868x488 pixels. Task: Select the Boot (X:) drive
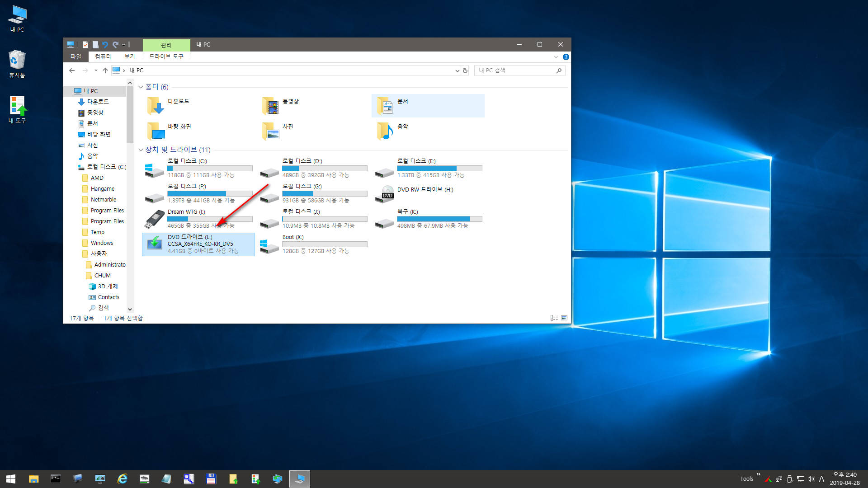click(x=313, y=244)
